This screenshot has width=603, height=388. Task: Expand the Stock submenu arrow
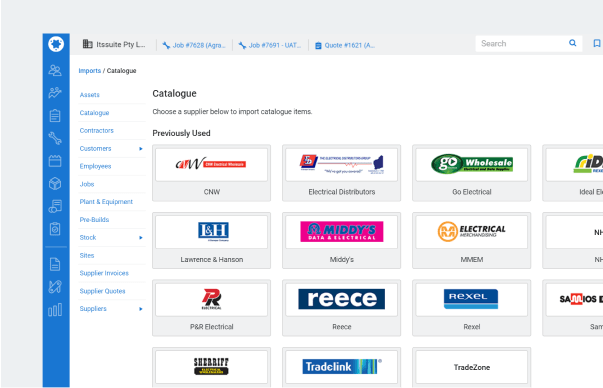pos(141,238)
